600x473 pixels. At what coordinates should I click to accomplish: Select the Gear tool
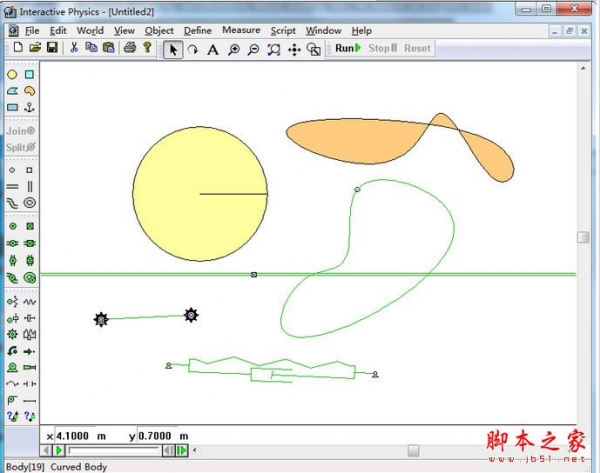coord(12,334)
